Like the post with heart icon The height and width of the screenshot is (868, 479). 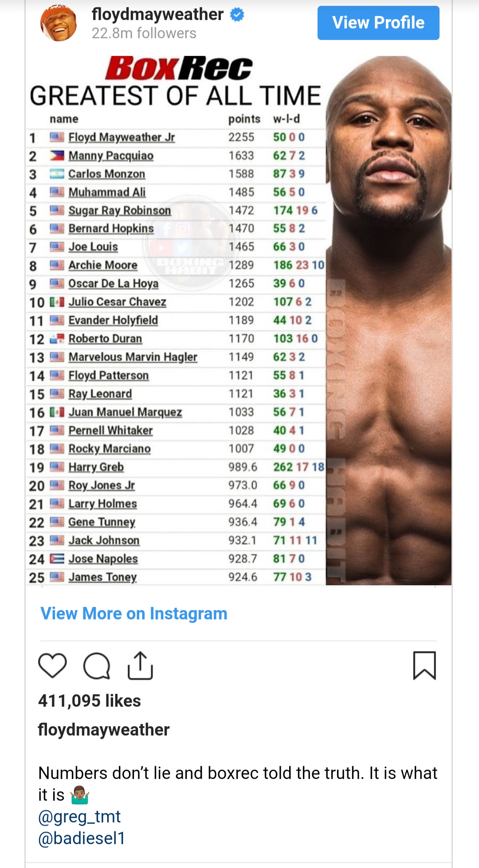tap(52, 665)
